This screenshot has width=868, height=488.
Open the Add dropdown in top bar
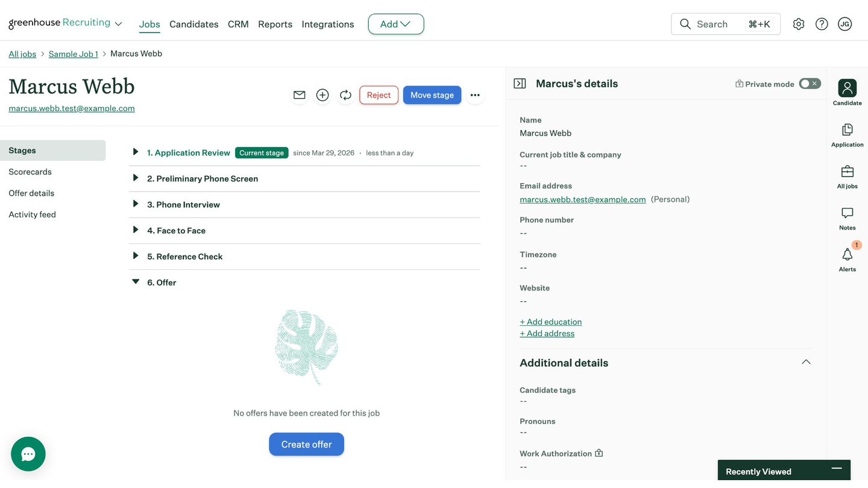point(396,24)
